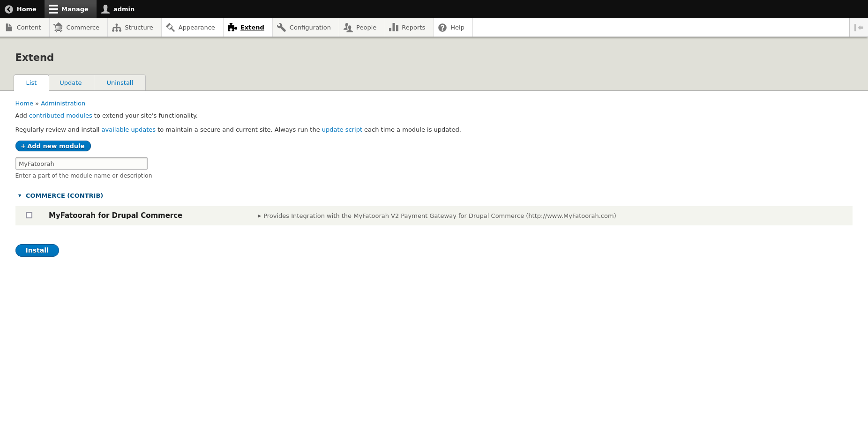This screenshot has width=868, height=440.
Task: Follow the Administration breadcrumb link
Action: [63, 104]
